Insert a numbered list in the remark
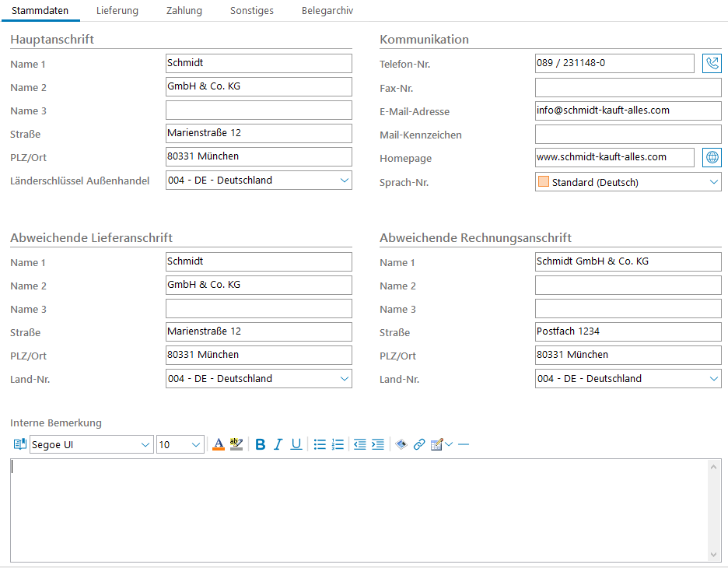 click(x=338, y=444)
